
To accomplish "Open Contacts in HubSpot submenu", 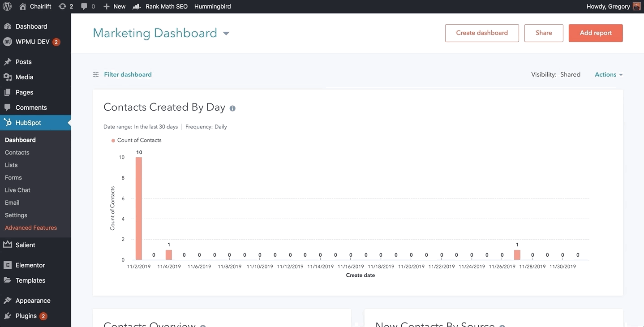I will pyautogui.click(x=17, y=152).
